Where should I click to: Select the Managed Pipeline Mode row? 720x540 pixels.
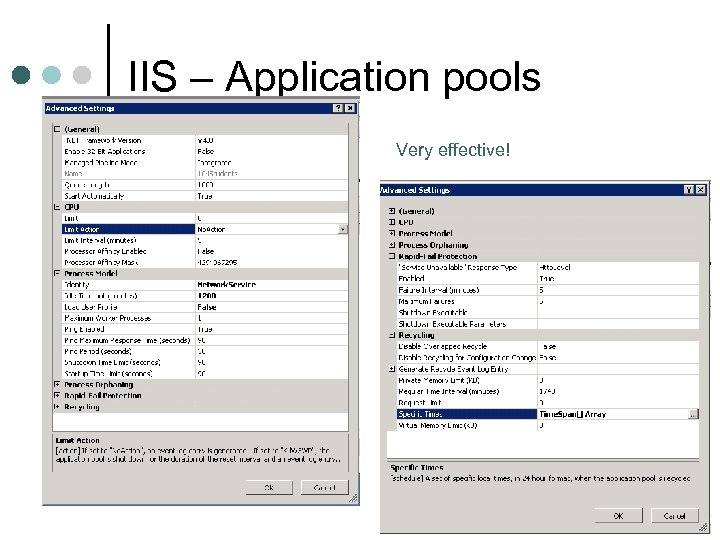pyautogui.click(x=205, y=162)
